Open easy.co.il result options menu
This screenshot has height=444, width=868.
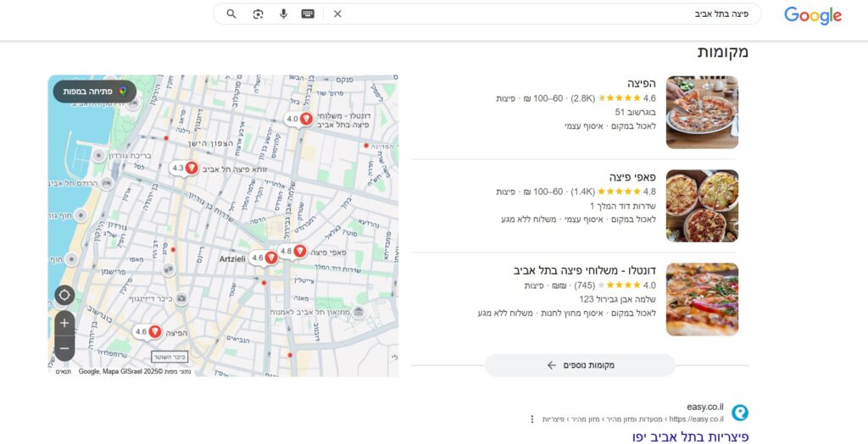click(x=532, y=419)
